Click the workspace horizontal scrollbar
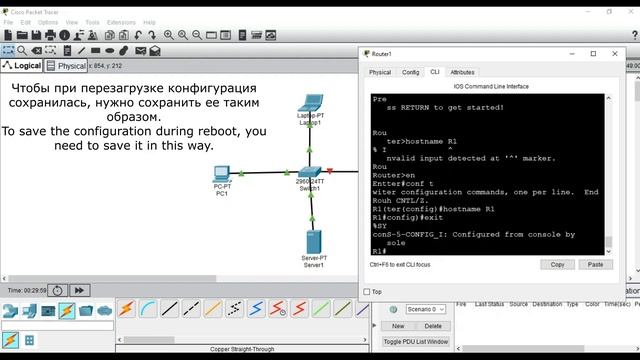The width and height of the screenshot is (640, 360). tap(112, 278)
